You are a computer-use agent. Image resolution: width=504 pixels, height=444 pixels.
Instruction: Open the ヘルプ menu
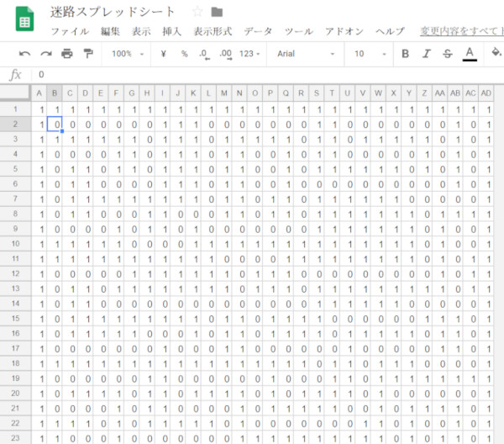[390, 31]
